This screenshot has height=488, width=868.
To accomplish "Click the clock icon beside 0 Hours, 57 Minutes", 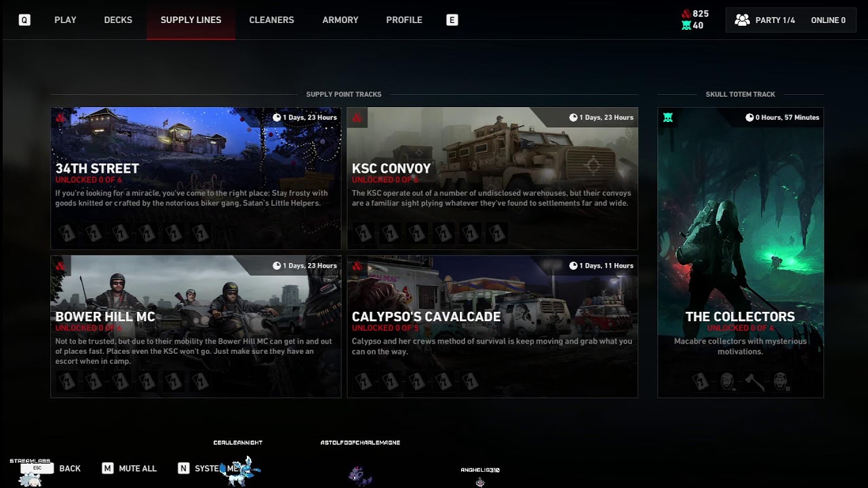I will click(749, 117).
